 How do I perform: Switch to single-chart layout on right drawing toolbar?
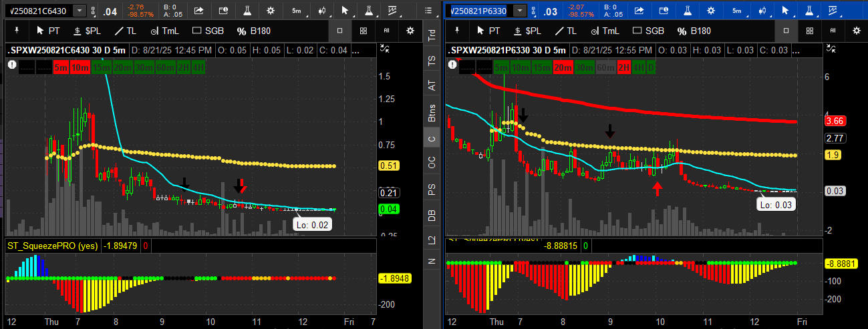tap(786, 31)
